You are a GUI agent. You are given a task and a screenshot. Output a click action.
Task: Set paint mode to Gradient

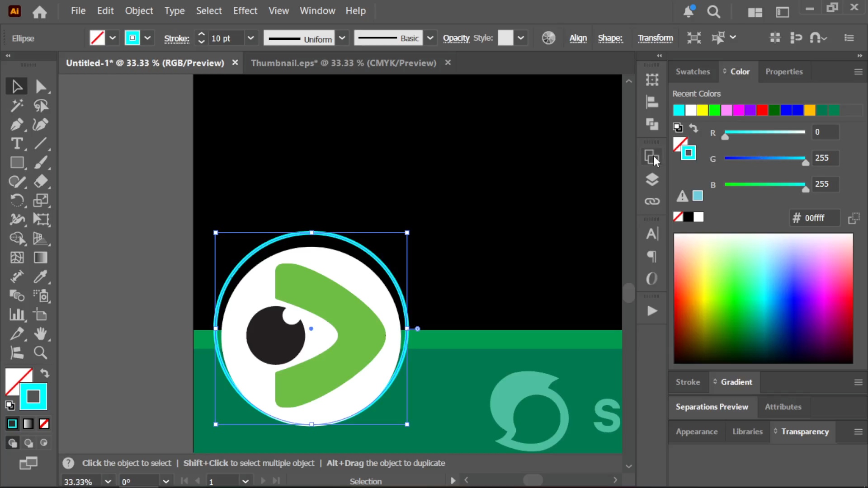(28, 424)
